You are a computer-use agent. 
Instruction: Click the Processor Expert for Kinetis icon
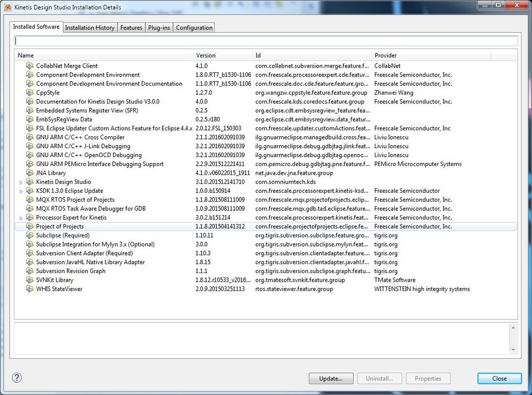pyautogui.click(x=30, y=218)
